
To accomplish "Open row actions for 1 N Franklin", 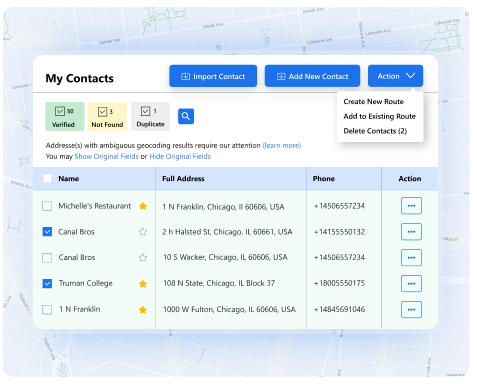I will pyautogui.click(x=411, y=310).
